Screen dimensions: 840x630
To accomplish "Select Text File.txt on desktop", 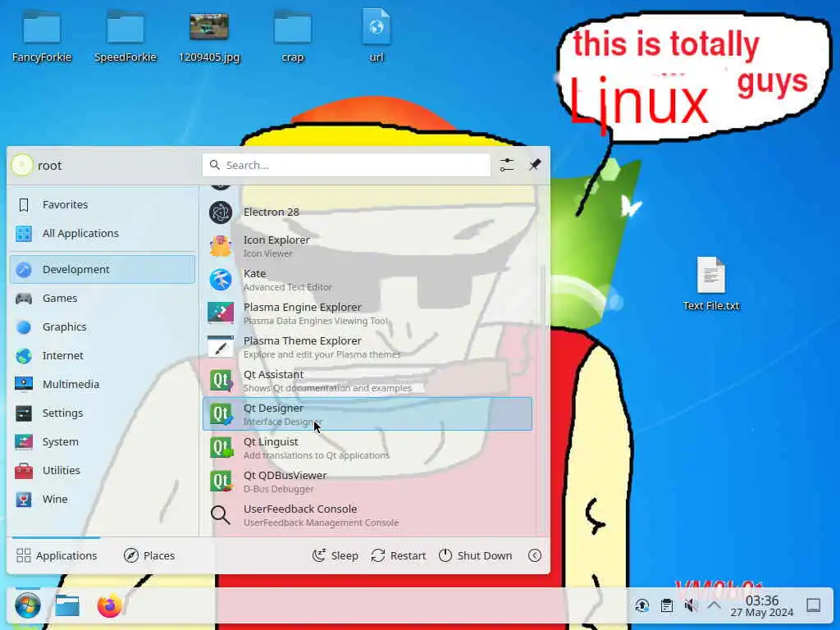I will click(x=711, y=284).
